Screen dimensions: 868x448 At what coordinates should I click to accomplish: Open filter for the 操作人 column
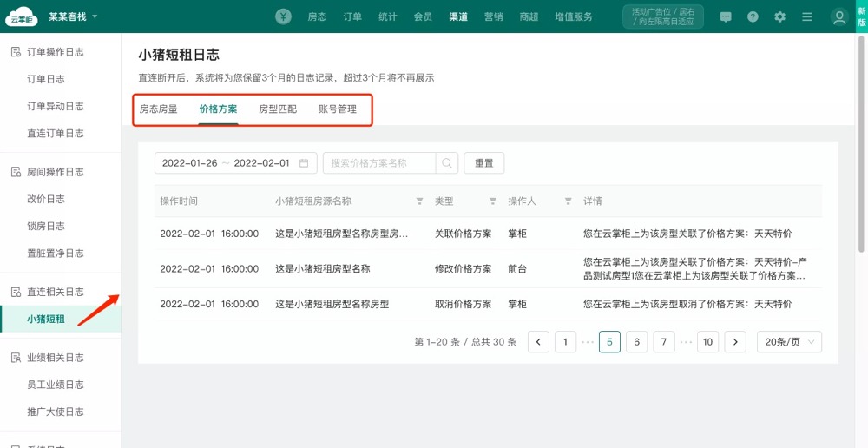[x=568, y=201]
